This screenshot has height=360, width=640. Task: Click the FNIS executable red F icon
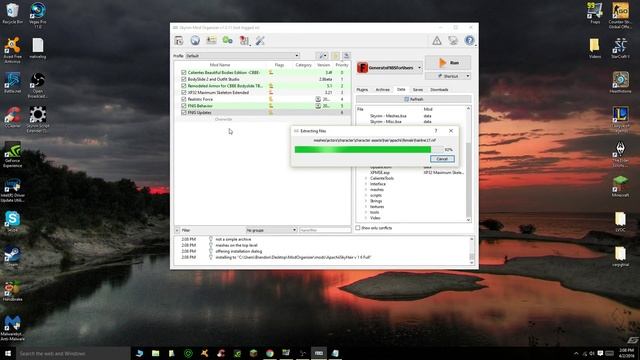362,68
